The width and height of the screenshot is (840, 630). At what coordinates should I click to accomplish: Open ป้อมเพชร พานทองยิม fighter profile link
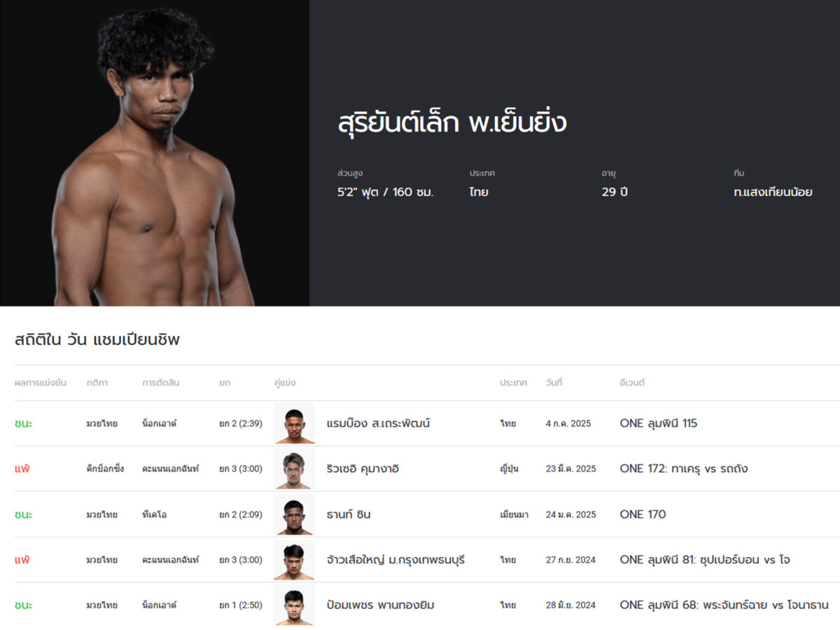pos(380,605)
